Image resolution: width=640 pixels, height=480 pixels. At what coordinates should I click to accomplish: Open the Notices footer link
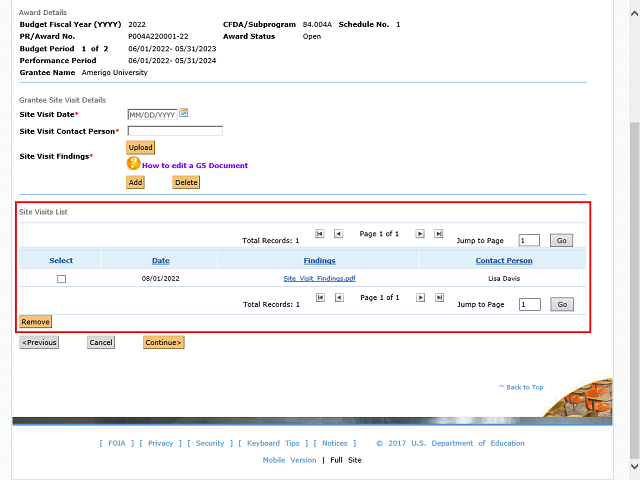[x=335, y=443]
